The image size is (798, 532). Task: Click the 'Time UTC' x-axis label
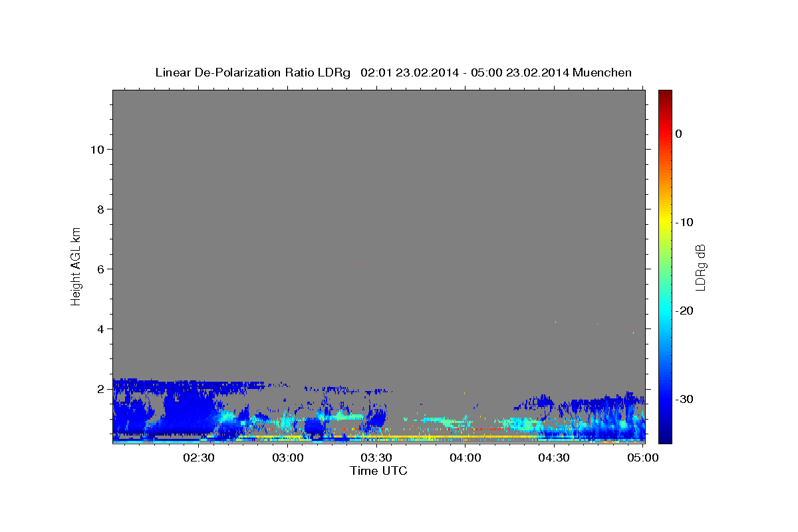(x=378, y=471)
